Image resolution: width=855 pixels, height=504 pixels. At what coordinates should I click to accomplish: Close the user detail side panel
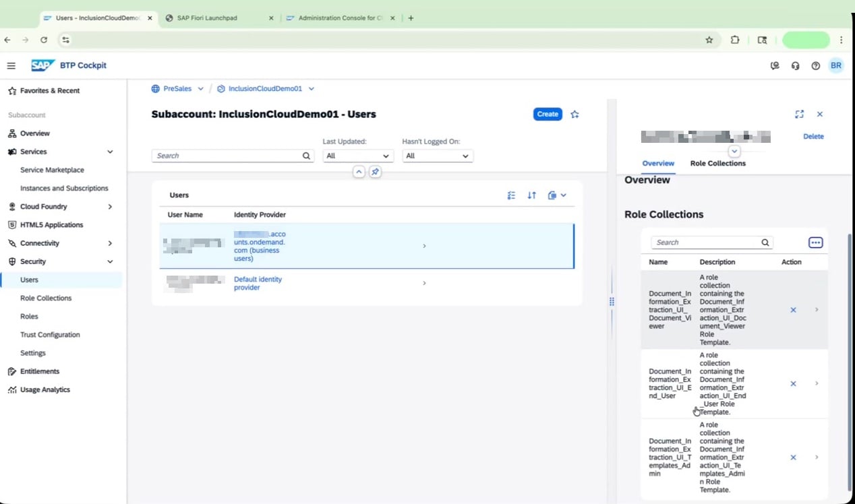820,115
